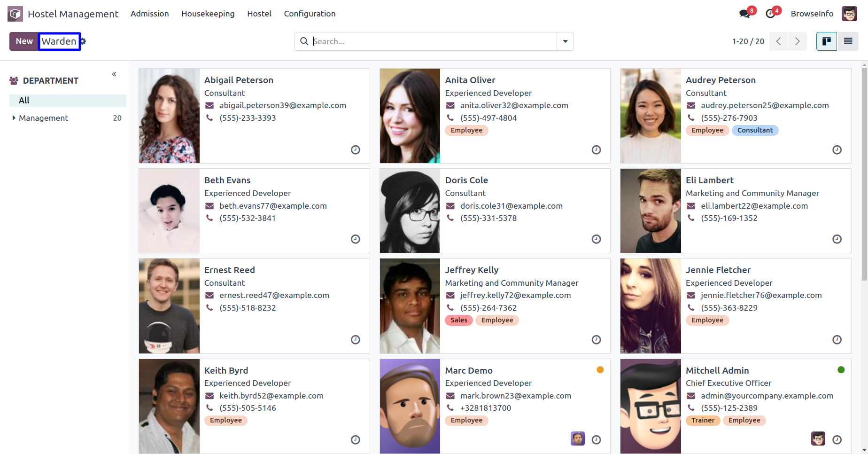Viewport: 868px width, 454px height.
Task: Open the search options dropdown arrow
Action: (x=565, y=41)
